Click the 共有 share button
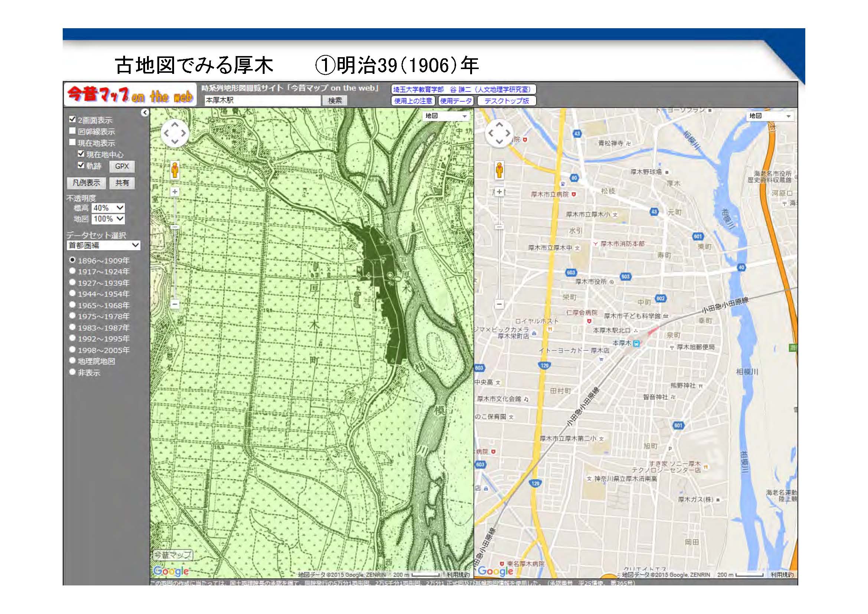 [122, 183]
